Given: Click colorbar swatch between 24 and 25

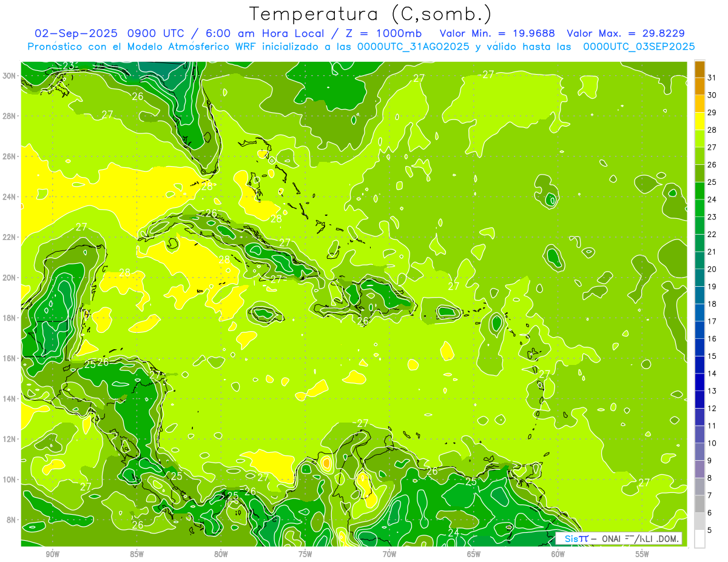Looking at the screenshot, I should 699,190.
